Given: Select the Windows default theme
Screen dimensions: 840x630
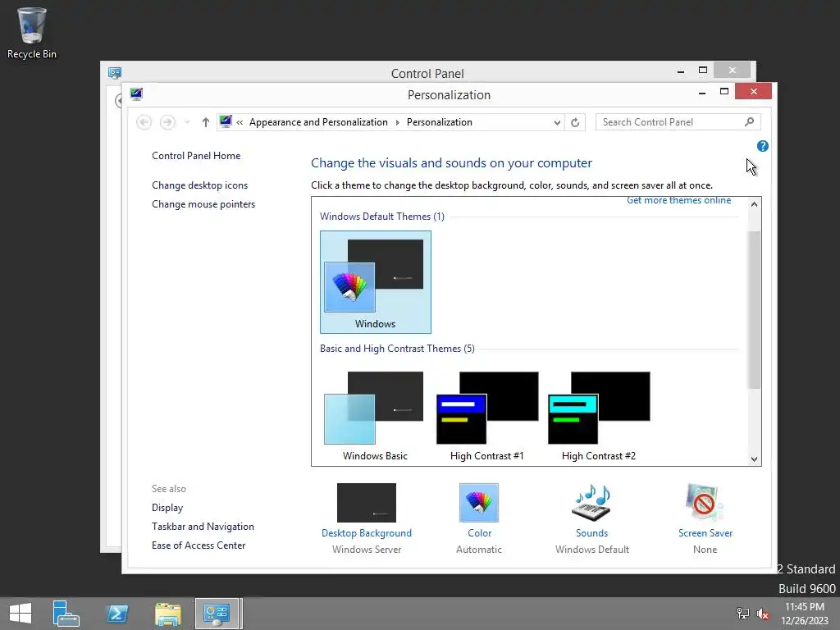Looking at the screenshot, I should point(376,282).
